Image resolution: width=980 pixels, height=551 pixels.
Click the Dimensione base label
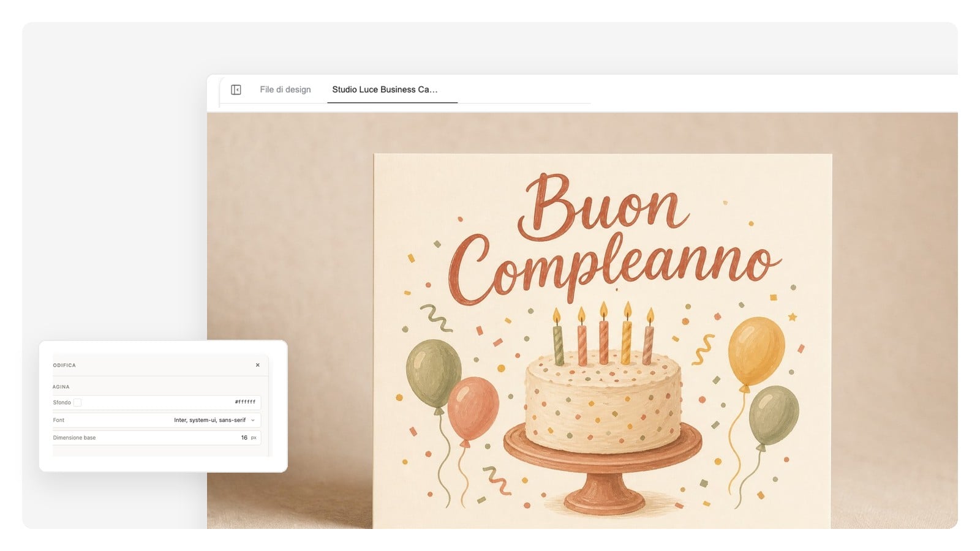coord(74,438)
